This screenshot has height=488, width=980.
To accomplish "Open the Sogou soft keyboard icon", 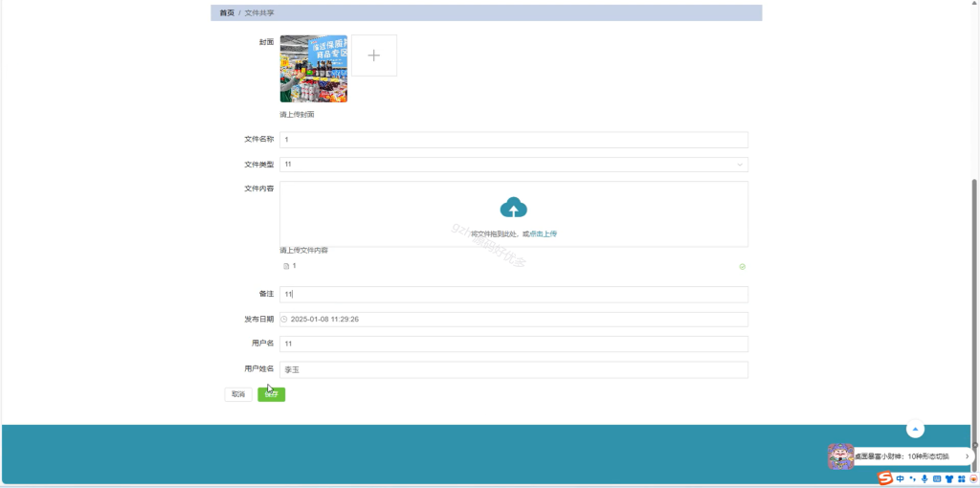I will [x=937, y=478].
